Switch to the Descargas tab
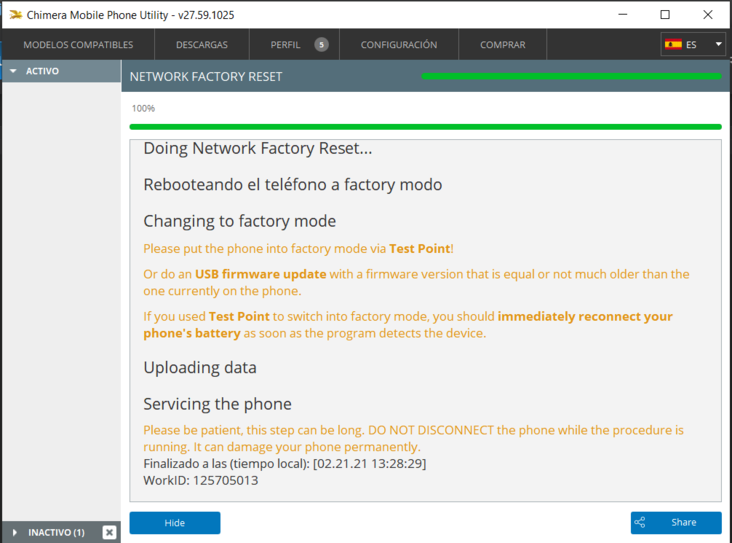Viewport: 732px width, 543px height. (202, 45)
